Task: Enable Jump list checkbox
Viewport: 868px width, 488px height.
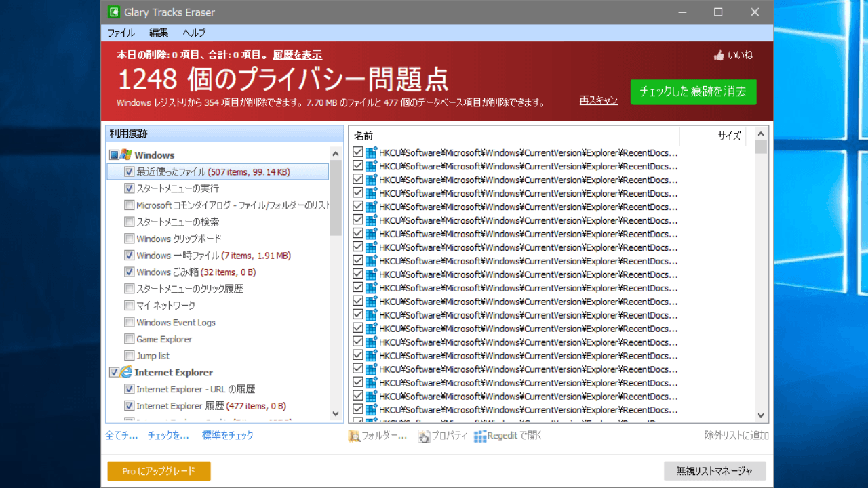Action: pos(130,356)
